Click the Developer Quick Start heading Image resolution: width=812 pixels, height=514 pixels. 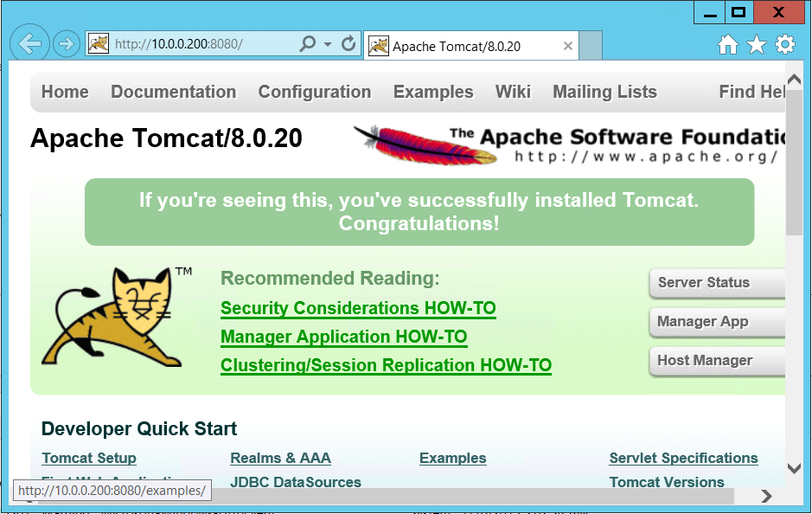138,429
